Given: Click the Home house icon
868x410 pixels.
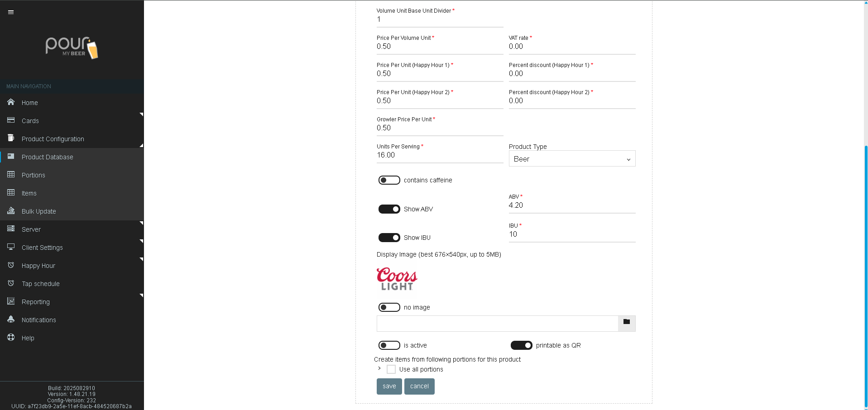Looking at the screenshot, I should [11, 102].
